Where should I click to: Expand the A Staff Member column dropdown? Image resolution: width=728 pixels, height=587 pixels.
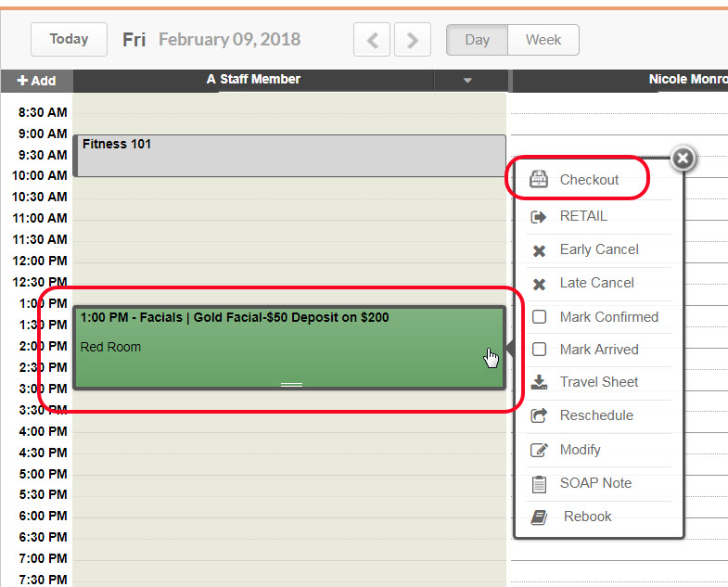tap(468, 81)
